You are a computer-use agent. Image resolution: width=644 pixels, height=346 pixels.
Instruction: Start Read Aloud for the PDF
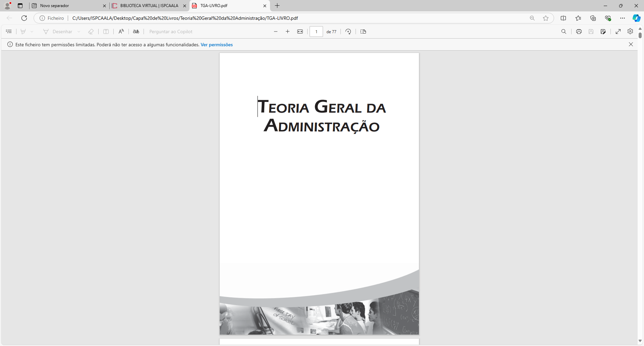(121, 31)
